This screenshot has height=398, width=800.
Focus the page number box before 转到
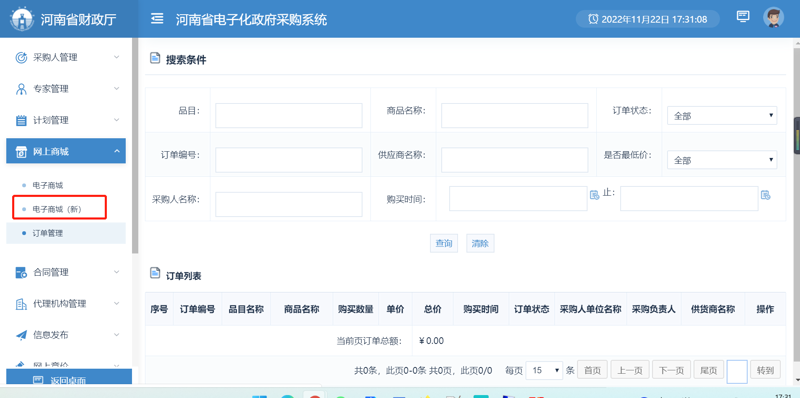coord(737,371)
